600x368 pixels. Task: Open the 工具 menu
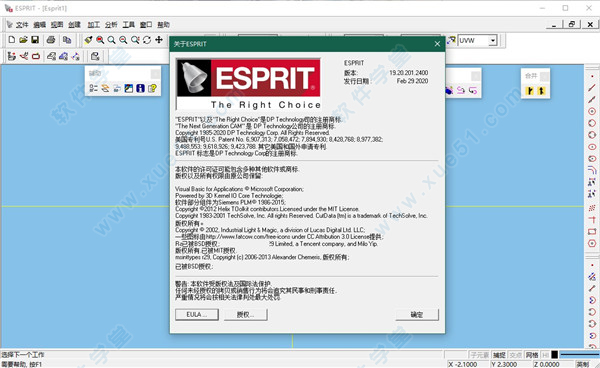coord(129,24)
